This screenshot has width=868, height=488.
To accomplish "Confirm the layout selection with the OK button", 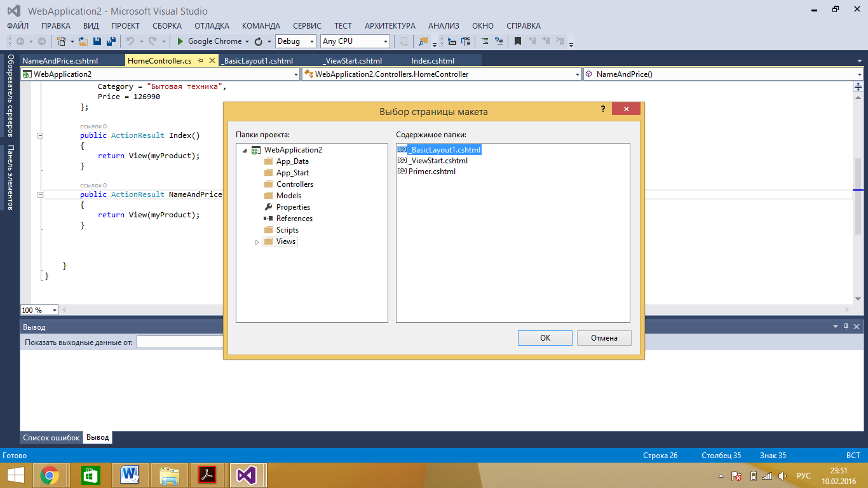I will 545,338.
